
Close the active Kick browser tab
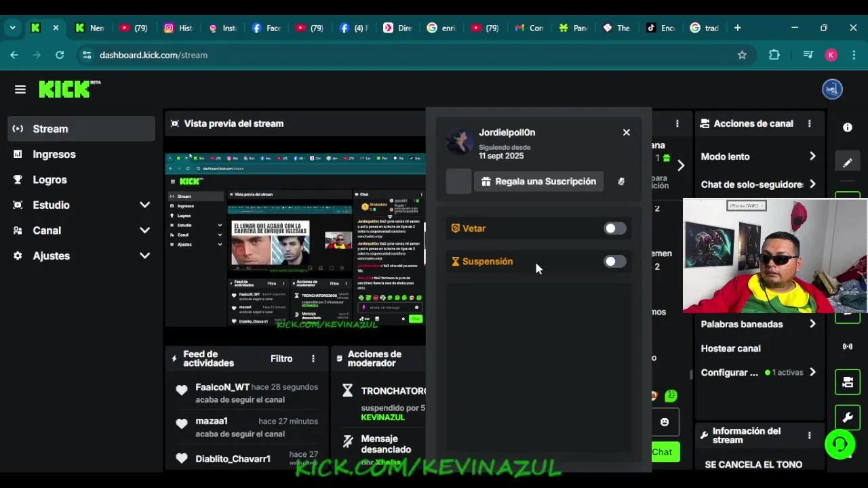click(x=56, y=28)
